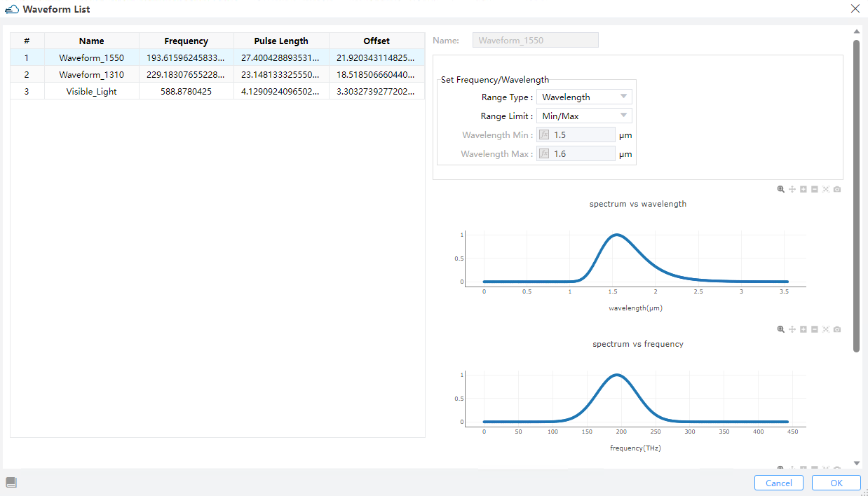The height and width of the screenshot is (496, 868).
Task: Click row number 3 cell
Action: (27, 91)
